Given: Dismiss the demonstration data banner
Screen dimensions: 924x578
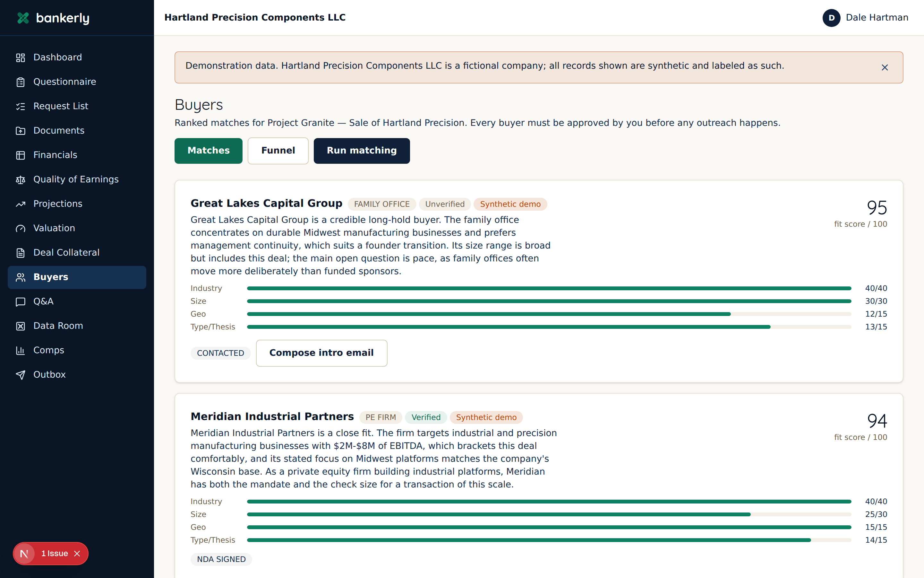Looking at the screenshot, I should [885, 68].
